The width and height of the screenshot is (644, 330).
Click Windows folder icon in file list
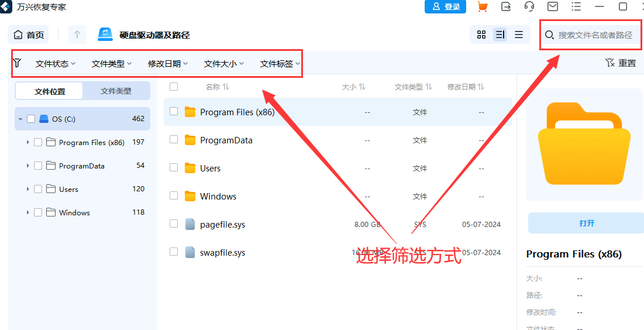click(x=190, y=196)
